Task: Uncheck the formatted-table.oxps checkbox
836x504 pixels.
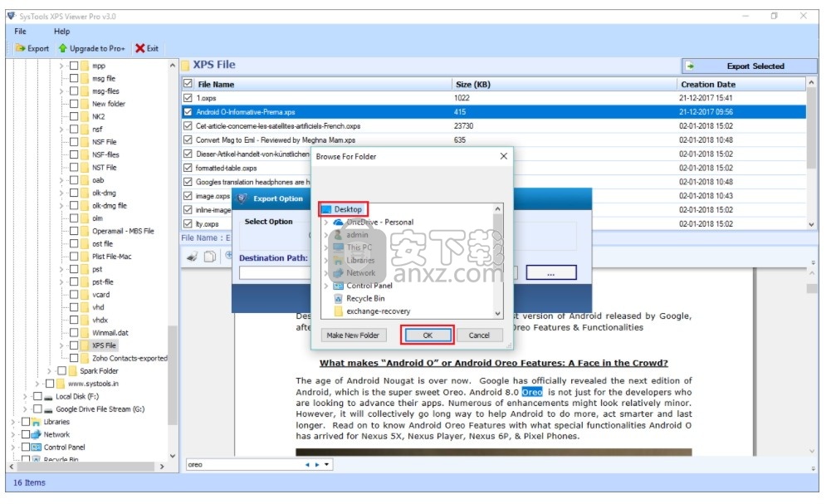Action: tap(188, 168)
